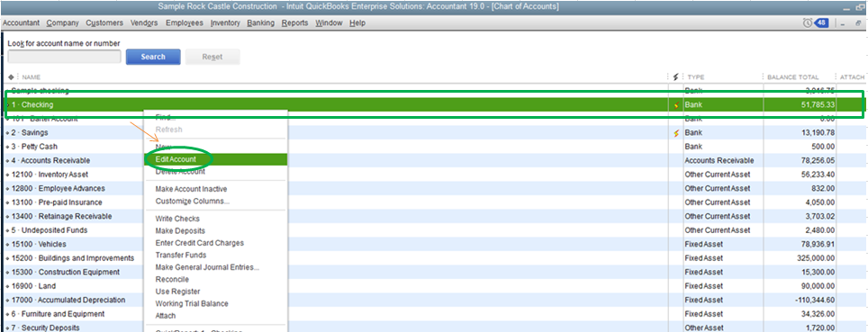Image resolution: width=868 pixels, height=332 pixels.
Task: Click the blue Search button
Action: tap(153, 57)
